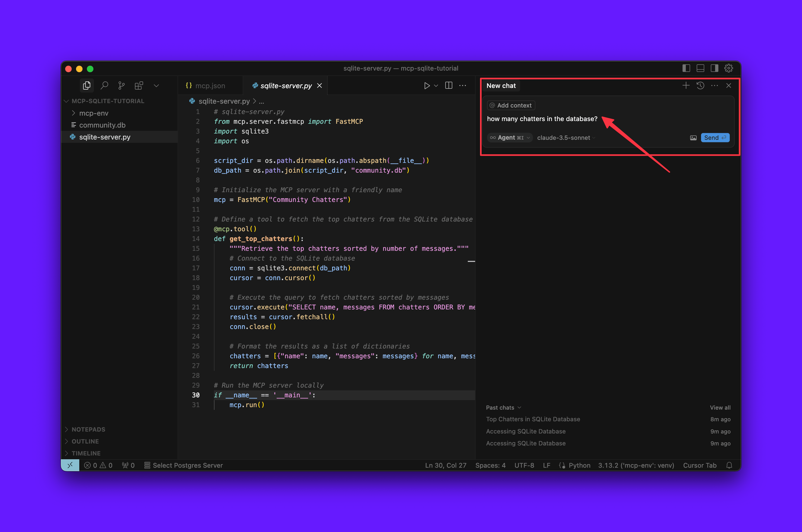Toggle the bottom panel layout icon

coord(700,68)
